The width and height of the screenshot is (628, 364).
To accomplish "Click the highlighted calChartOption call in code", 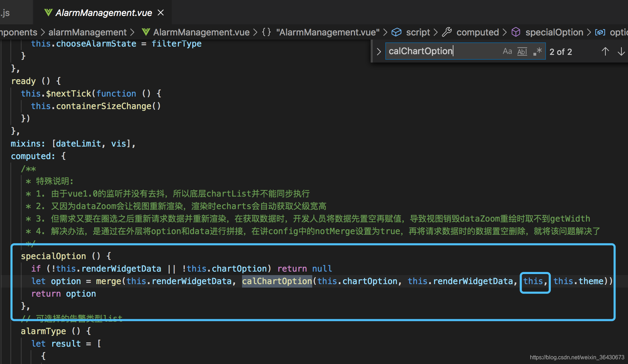I will coord(277,281).
